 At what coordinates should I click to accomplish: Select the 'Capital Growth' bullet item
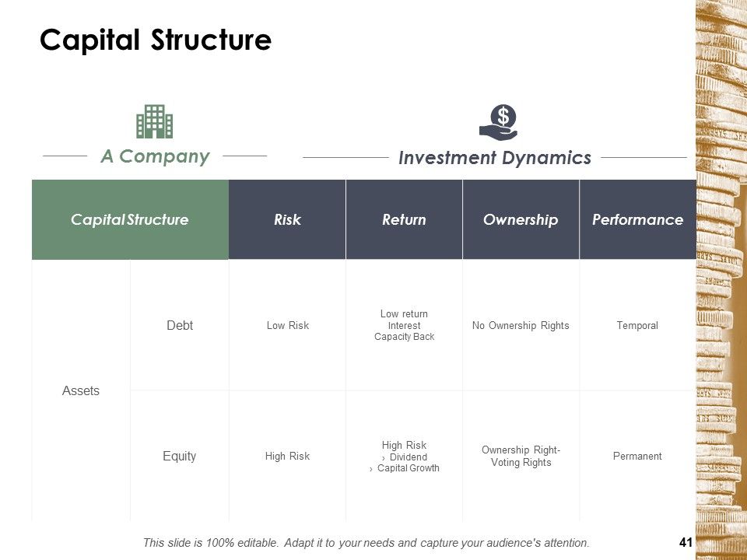pos(409,468)
